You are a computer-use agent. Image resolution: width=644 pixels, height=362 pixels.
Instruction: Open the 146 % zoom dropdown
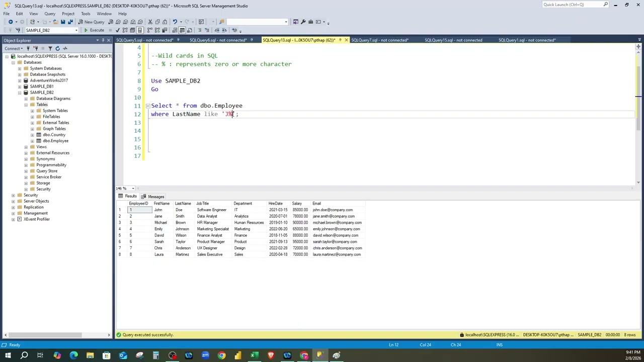pyautogui.click(x=133, y=189)
